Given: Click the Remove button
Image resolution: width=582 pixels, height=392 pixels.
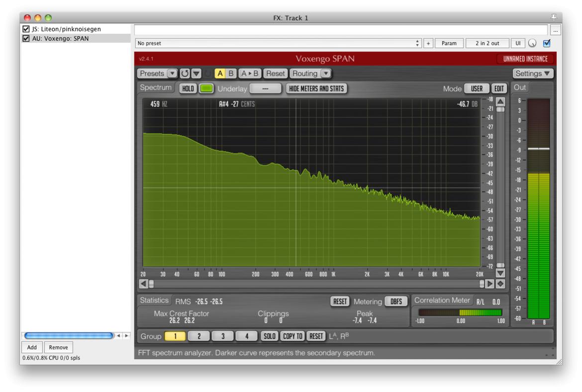Looking at the screenshot, I should [x=58, y=347].
